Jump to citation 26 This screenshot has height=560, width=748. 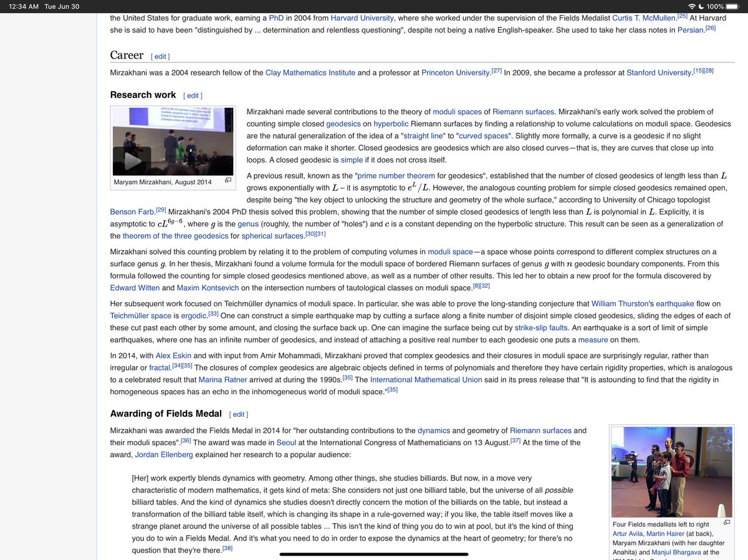710,27
